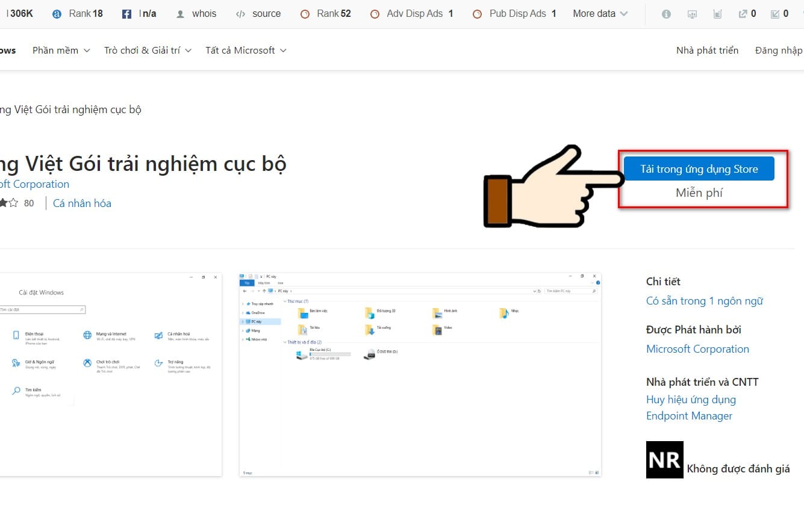
Task: Click the info circle icon in SEO toolbar
Action: coord(666,14)
